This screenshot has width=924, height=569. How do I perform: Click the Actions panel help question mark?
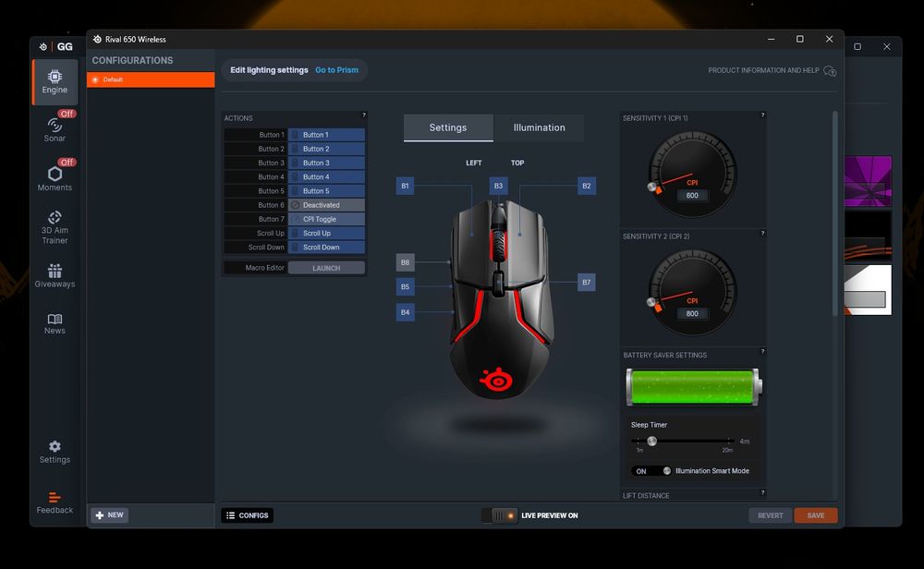coord(363,115)
